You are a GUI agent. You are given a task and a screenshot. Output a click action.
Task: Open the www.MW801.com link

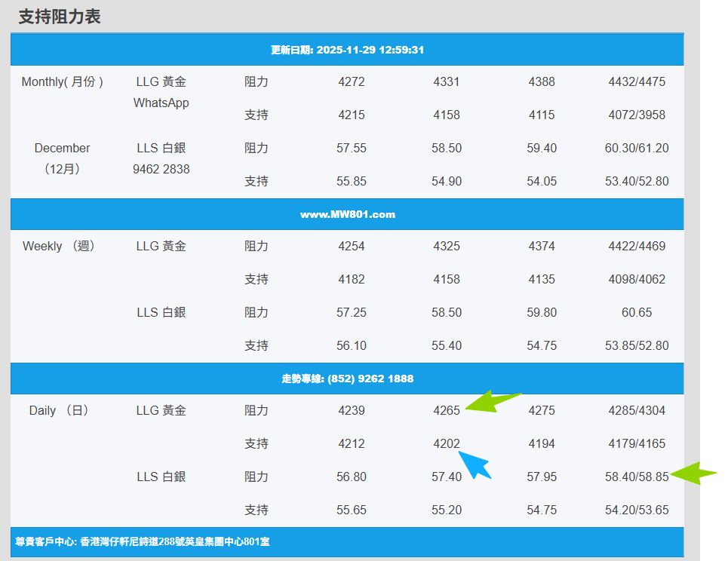pos(347,214)
